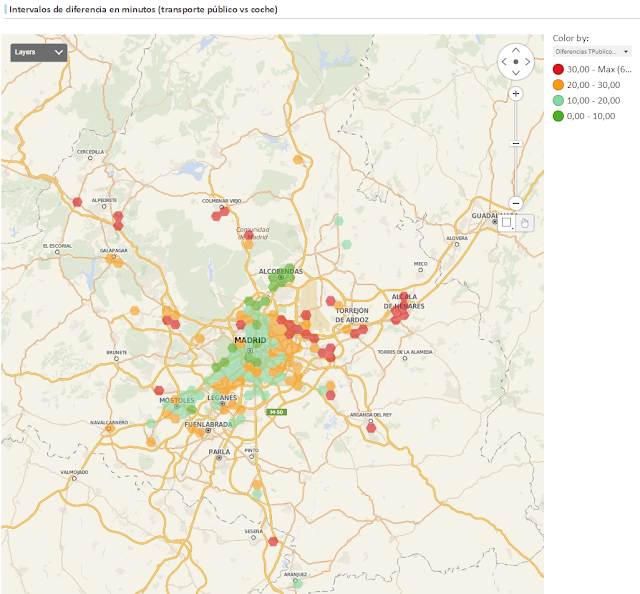This screenshot has width=640, height=594.
Task: Open the Layers dropdown panel
Action: (x=39, y=51)
